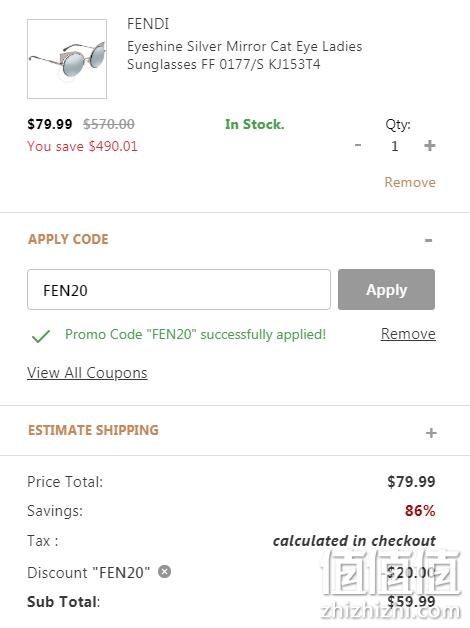Remove the Fendi sunglasses from cart
The width and height of the screenshot is (470, 628).
(x=410, y=182)
